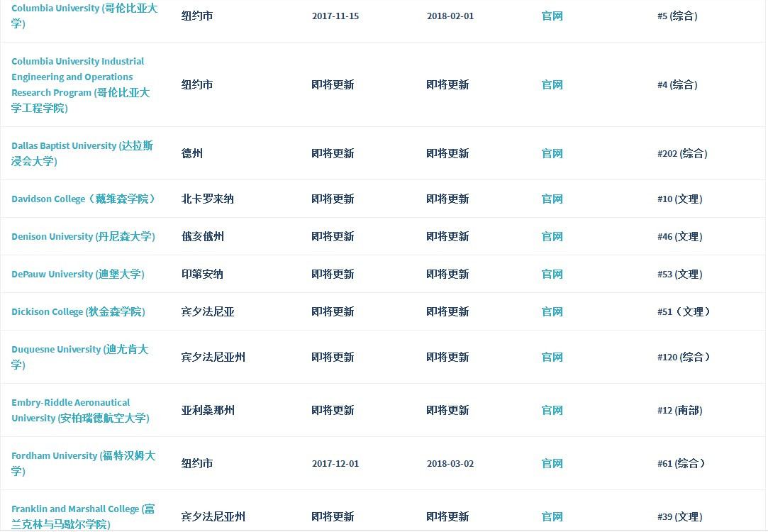Click 官网 in the Davidson College row

552,199
